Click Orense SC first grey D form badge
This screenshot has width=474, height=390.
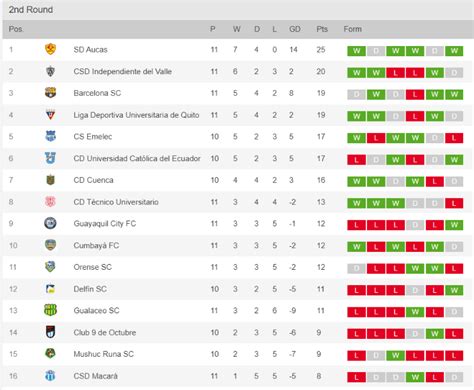click(356, 269)
